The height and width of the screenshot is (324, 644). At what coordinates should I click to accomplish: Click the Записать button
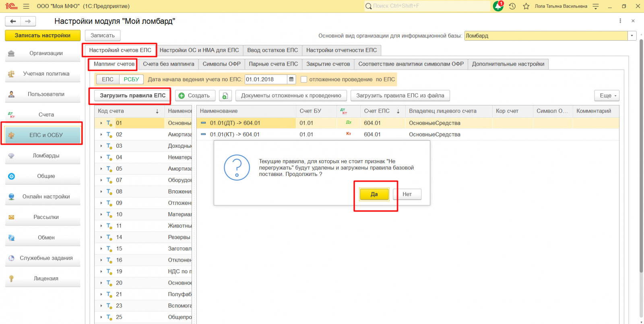click(103, 35)
